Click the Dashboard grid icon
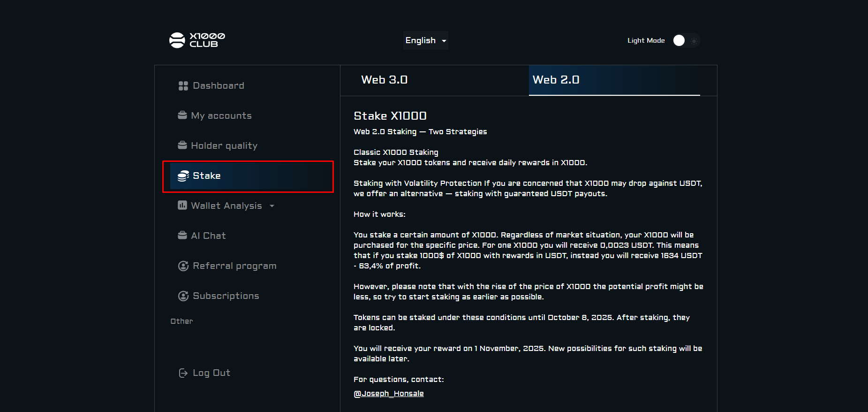 pyautogui.click(x=183, y=86)
